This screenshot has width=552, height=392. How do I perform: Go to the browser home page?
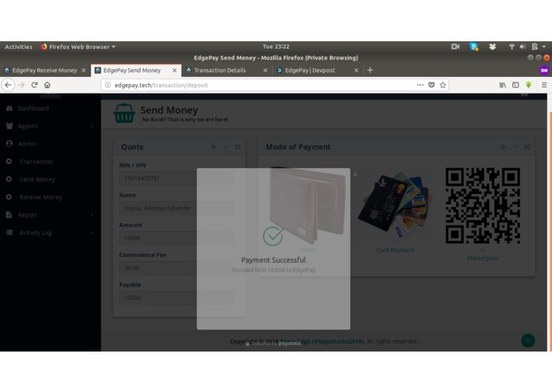[47, 85]
